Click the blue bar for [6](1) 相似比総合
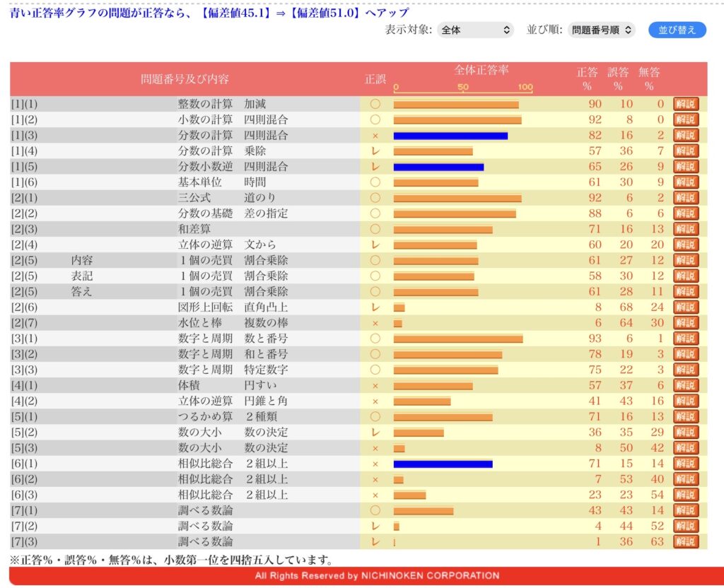 coord(443,464)
